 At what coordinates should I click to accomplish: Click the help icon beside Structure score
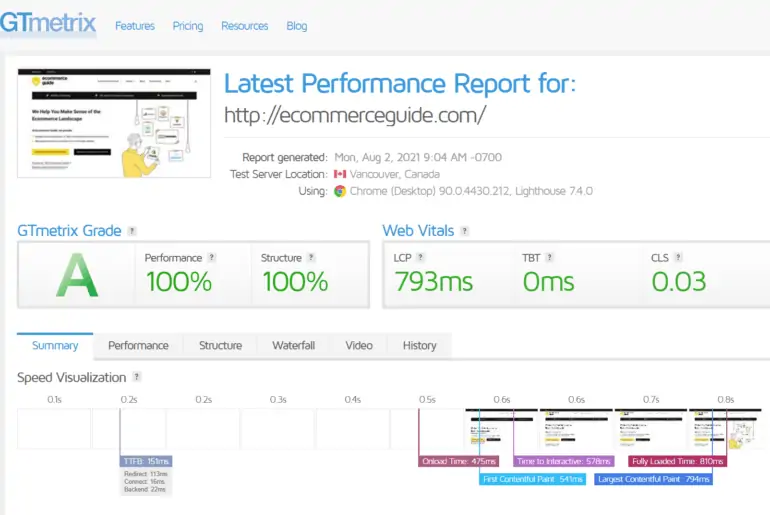coord(311,258)
